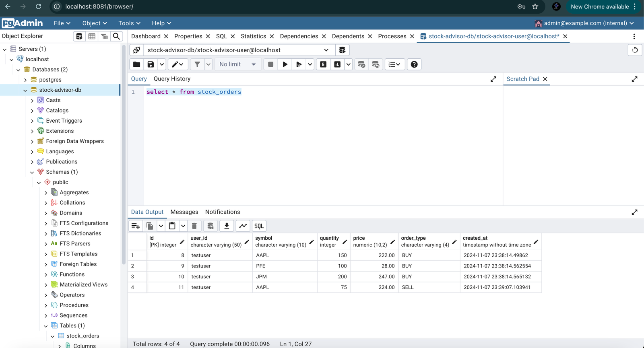This screenshot has width=644, height=348.
Task: Click the pgAdmin logo
Action: pyautogui.click(x=22, y=23)
